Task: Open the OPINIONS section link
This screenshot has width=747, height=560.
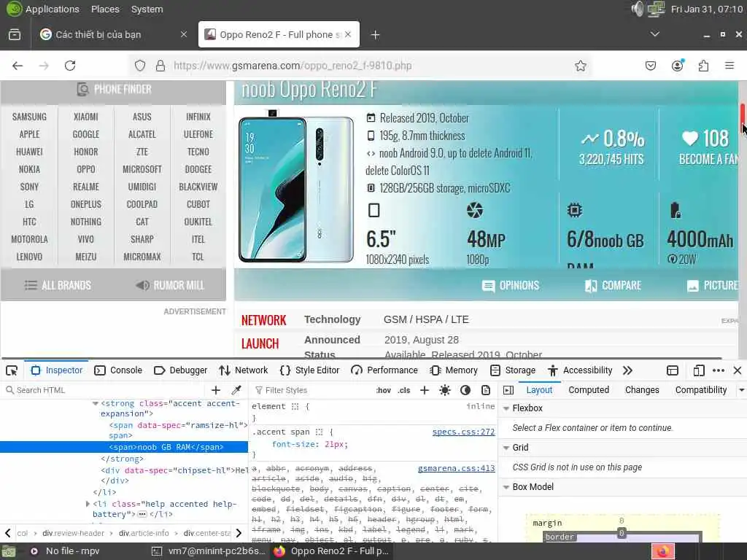Action: coord(510,286)
